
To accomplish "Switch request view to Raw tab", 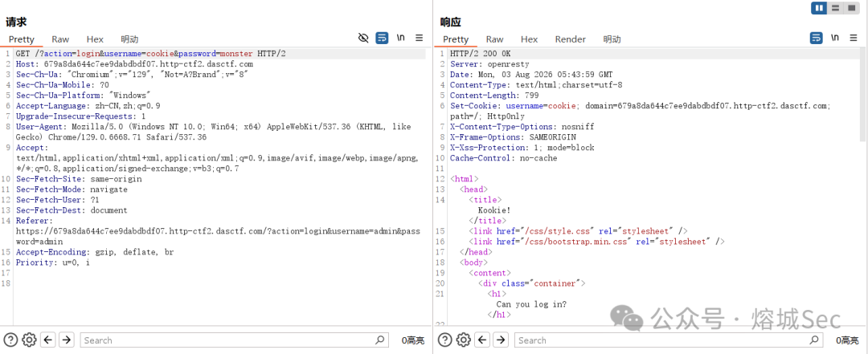I will pos(60,39).
